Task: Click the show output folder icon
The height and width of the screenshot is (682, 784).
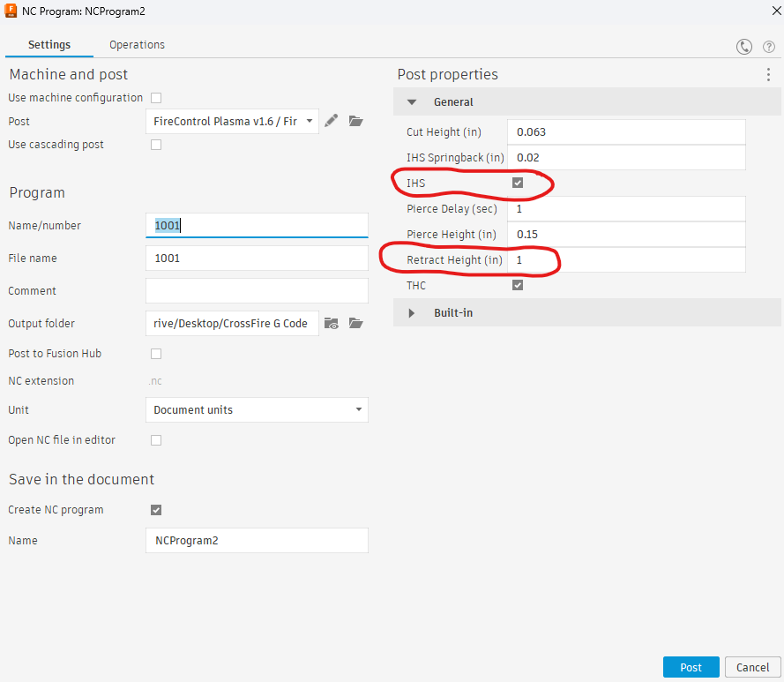Action: pos(332,324)
